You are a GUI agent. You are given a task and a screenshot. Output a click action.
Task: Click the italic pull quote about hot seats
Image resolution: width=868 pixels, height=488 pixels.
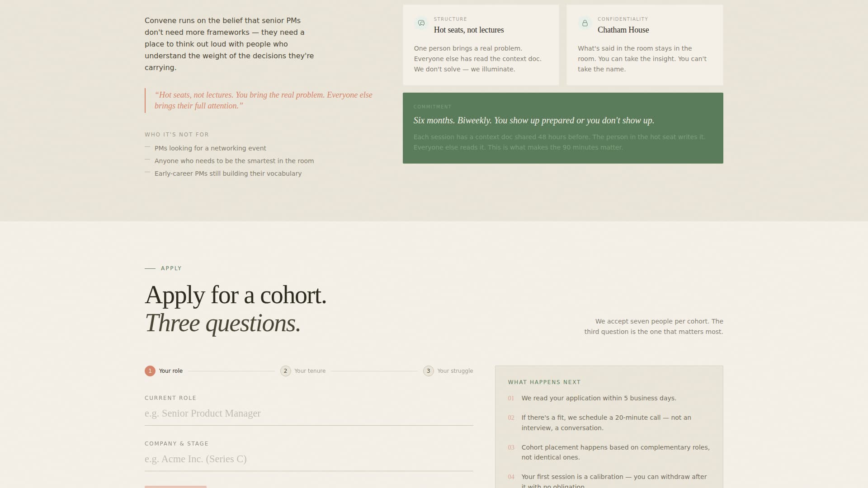264,100
